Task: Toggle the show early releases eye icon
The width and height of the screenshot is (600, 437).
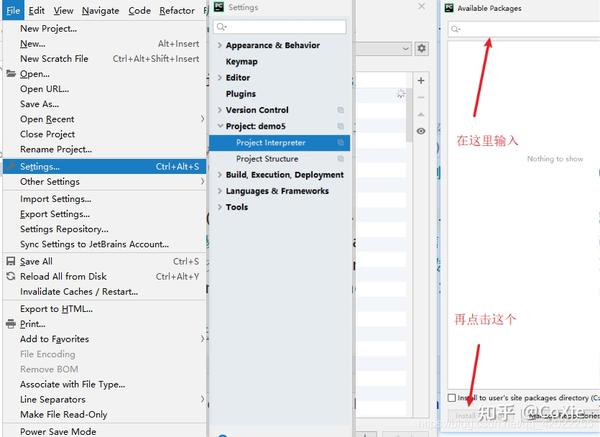Action: (x=421, y=131)
